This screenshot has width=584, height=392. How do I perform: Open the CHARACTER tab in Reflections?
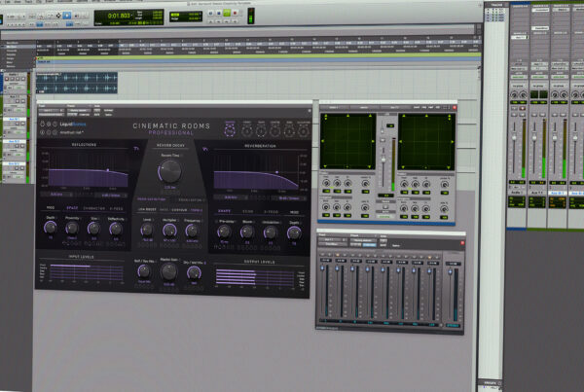93,208
